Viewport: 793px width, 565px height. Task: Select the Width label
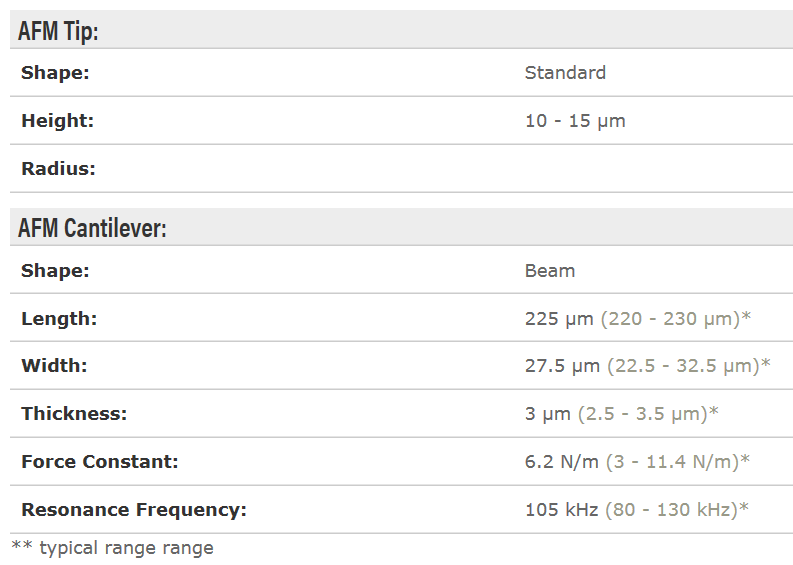pyautogui.click(x=54, y=366)
